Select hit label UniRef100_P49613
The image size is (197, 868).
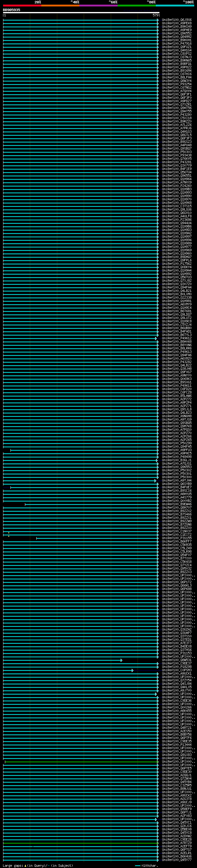[177, 352]
